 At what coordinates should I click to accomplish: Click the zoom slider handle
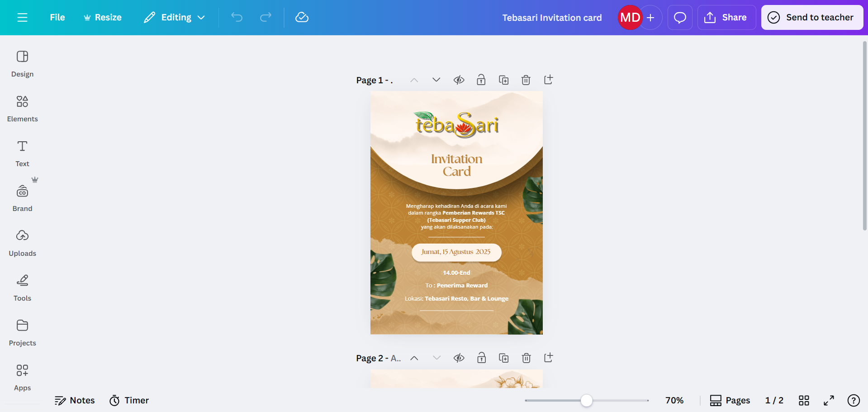(586, 400)
